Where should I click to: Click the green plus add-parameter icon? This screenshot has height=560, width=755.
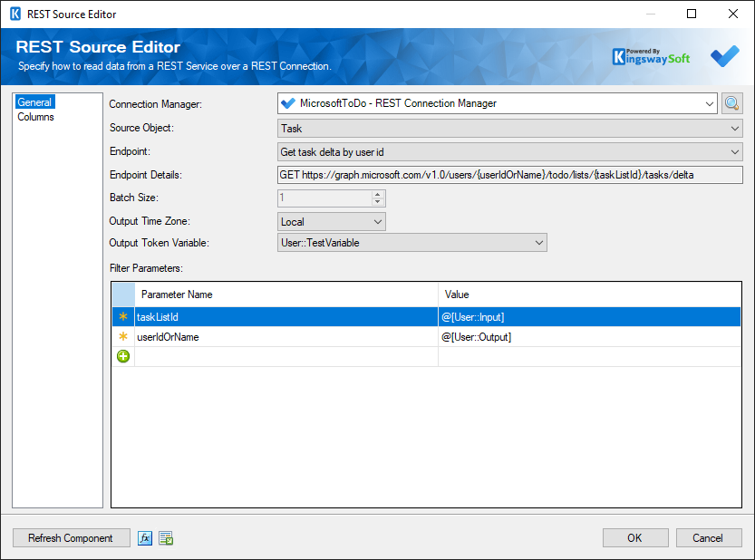point(123,356)
